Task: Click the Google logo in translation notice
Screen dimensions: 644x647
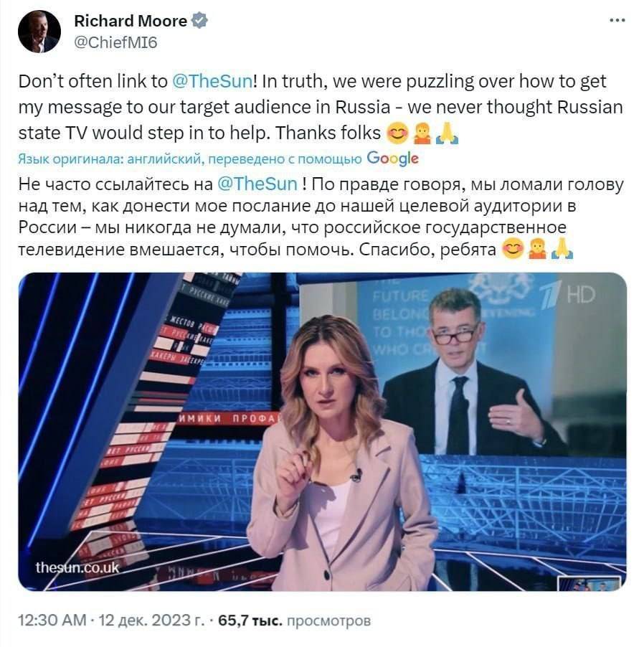Action: pyautogui.click(x=392, y=158)
